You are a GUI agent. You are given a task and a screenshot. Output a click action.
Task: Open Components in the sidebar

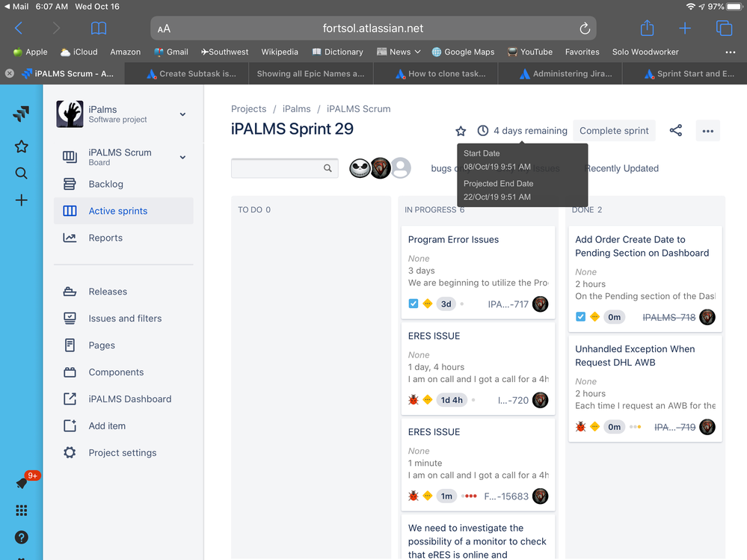point(123,372)
